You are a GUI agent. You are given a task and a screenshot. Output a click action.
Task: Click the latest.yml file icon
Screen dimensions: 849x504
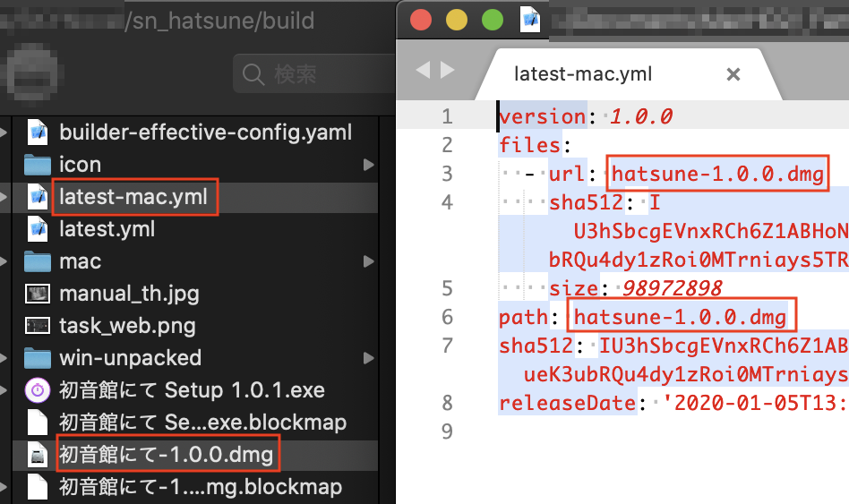point(38,229)
